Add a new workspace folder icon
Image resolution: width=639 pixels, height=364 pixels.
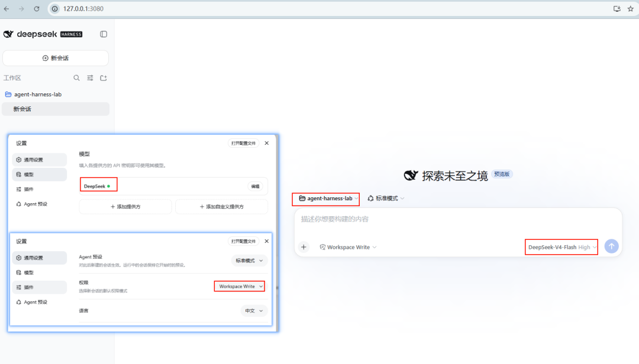104,78
